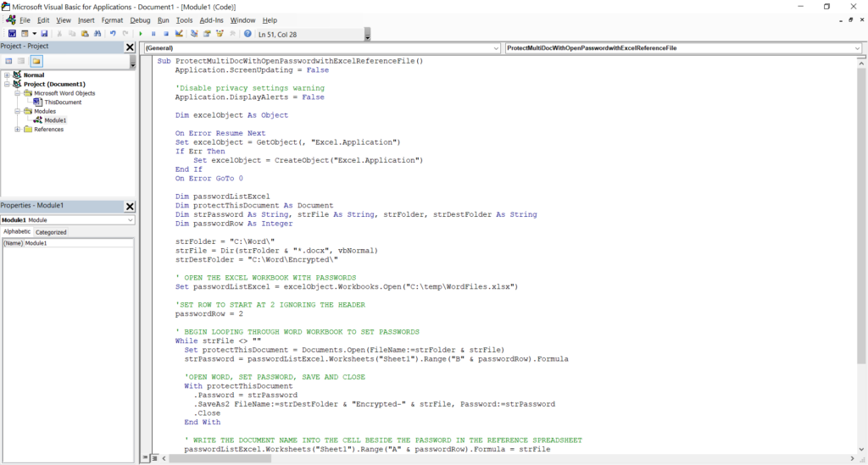Switch to the Alphabetic properties tab
Screen dimensions: 868x465
[x=17, y=232]
